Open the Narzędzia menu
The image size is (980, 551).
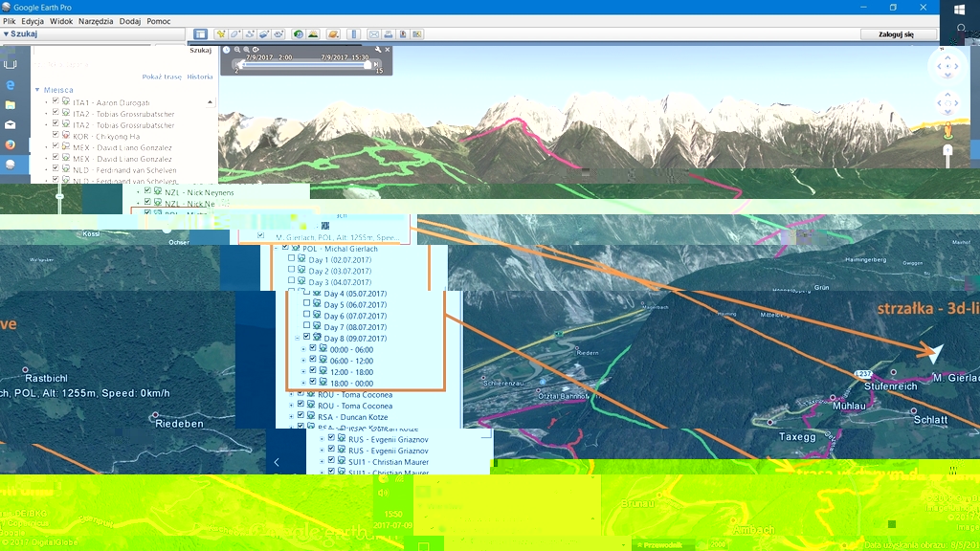point(97,20)
